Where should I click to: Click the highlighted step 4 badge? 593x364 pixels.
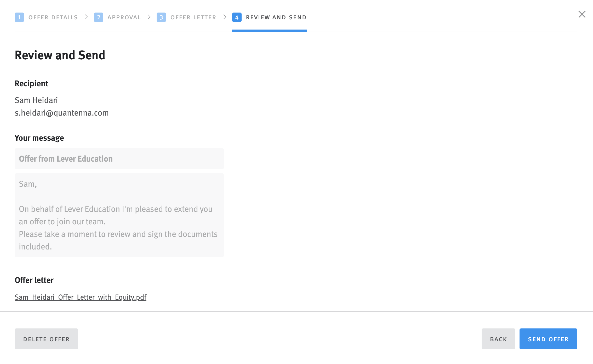click(237, 17)
